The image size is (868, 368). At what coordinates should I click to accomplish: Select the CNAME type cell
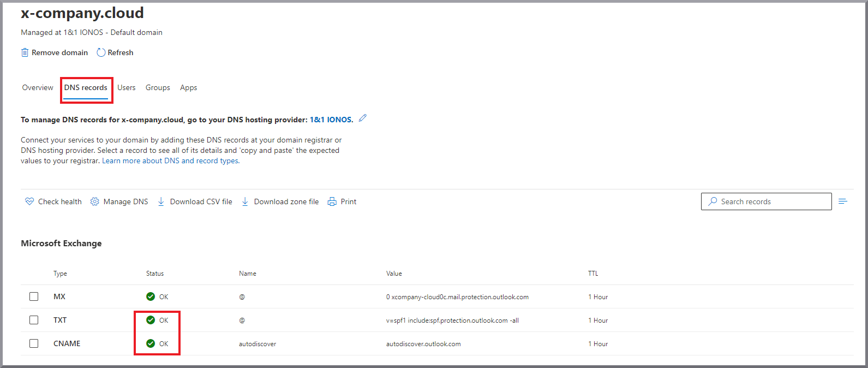(67, 343)
